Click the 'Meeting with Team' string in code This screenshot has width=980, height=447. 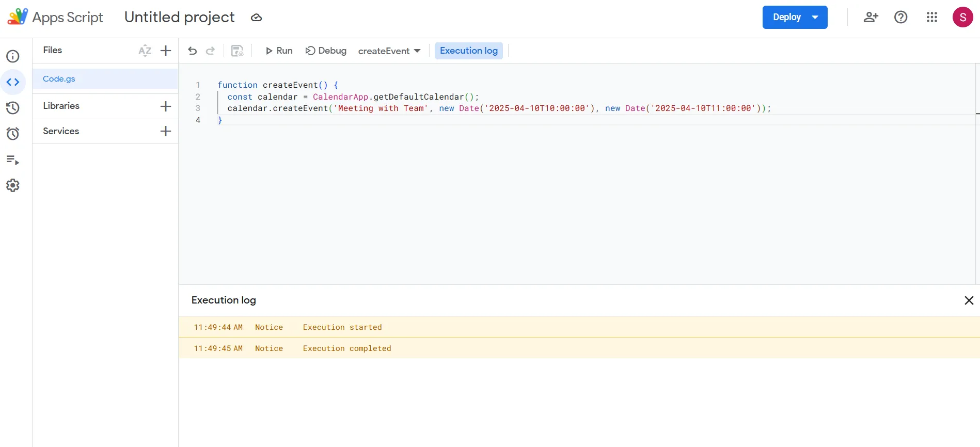point(381,108)
